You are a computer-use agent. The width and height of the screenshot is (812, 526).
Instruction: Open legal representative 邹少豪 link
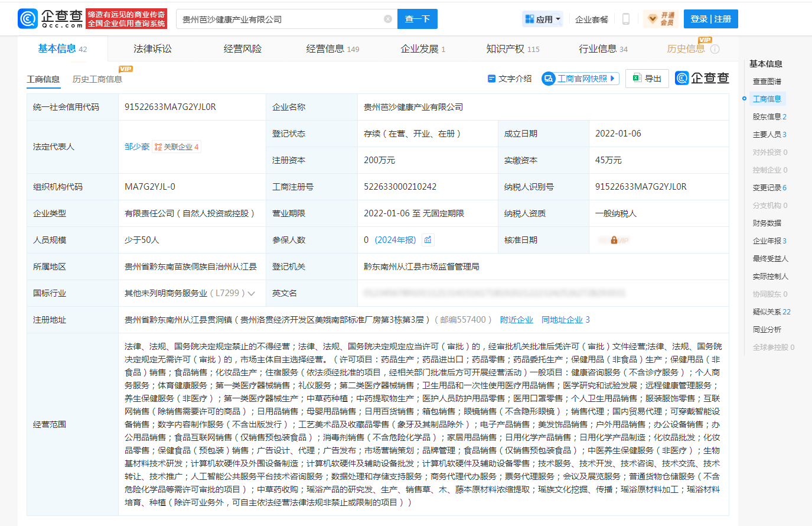coord(136,147)
